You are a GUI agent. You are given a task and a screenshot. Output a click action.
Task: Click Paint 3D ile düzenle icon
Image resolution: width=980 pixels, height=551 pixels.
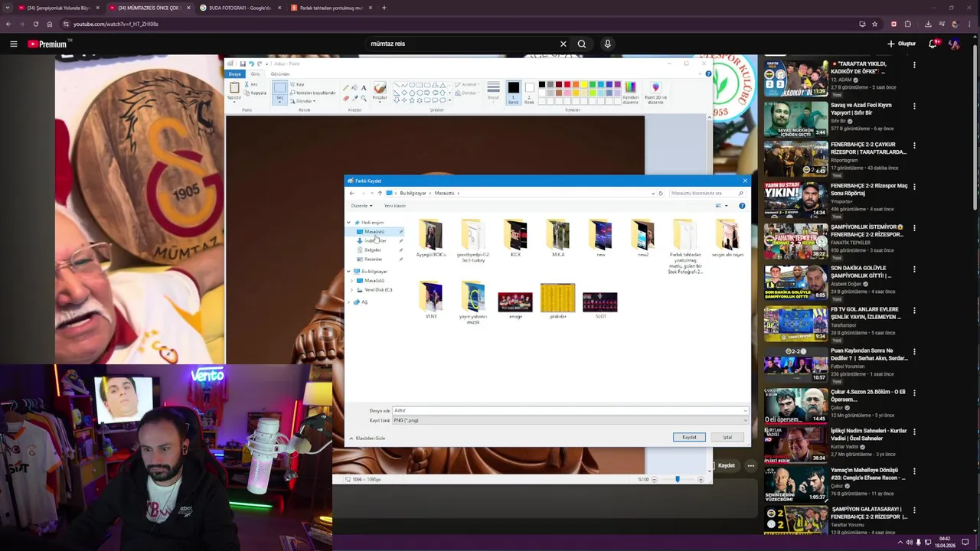point(655,92)
